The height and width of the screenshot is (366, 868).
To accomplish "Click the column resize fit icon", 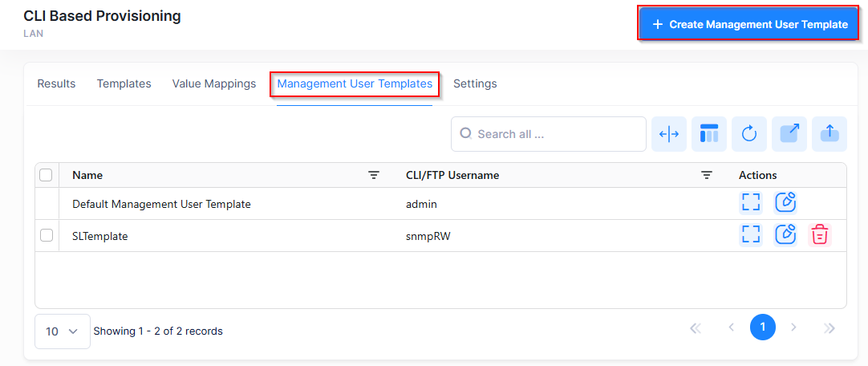I will pos(669,134).
